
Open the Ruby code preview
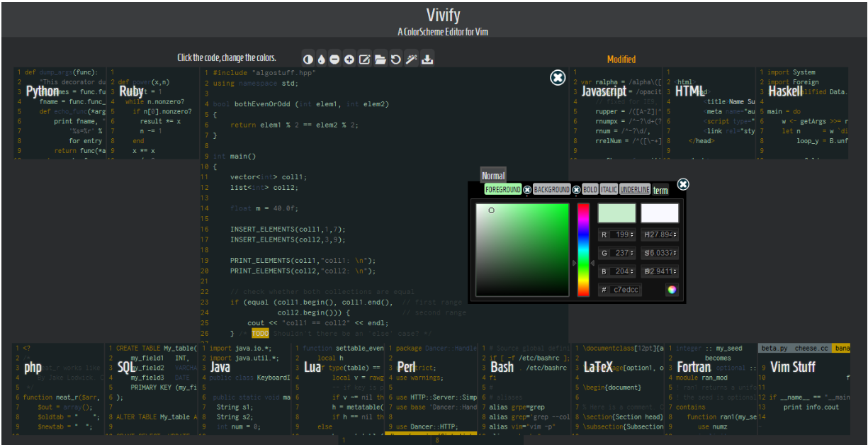[152, 113]
